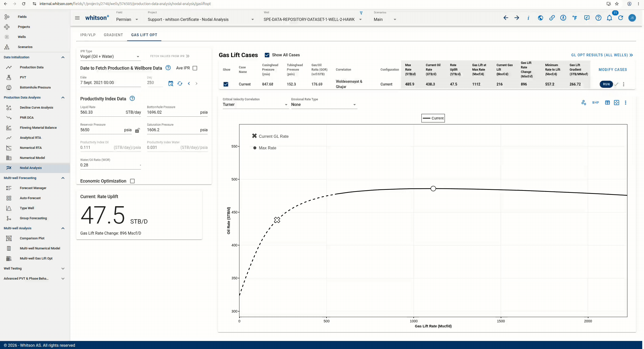Viewport: 644px width, 349px height.
Task: Switch to the IPR/VLP tab
Action: [88, 35]
